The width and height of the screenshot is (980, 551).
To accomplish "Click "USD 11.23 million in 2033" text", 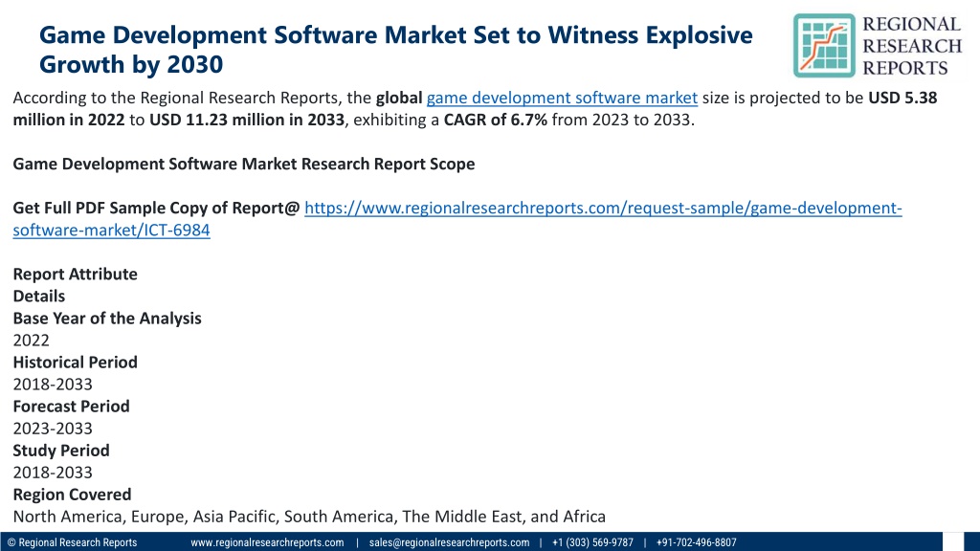I will [246, 120].
